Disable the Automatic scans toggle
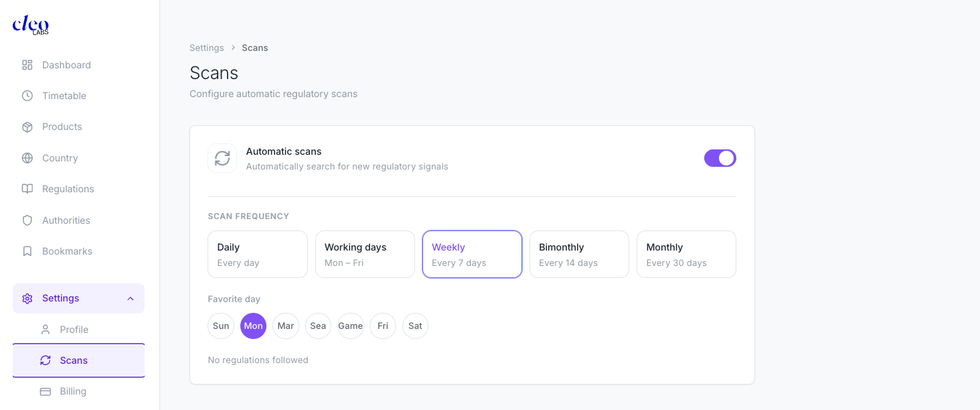Viewport: 980px width, 410px height. [x=720, y=158]
